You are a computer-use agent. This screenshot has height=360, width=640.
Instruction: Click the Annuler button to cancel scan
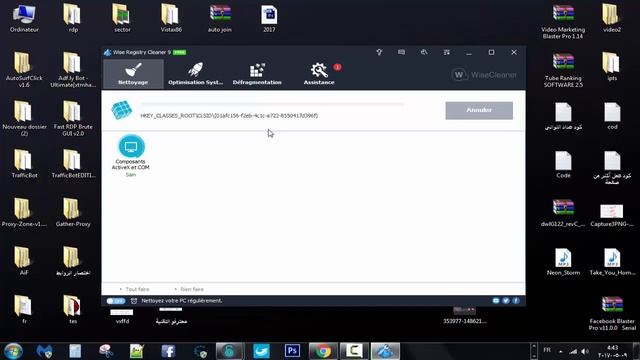pos(479,110)
